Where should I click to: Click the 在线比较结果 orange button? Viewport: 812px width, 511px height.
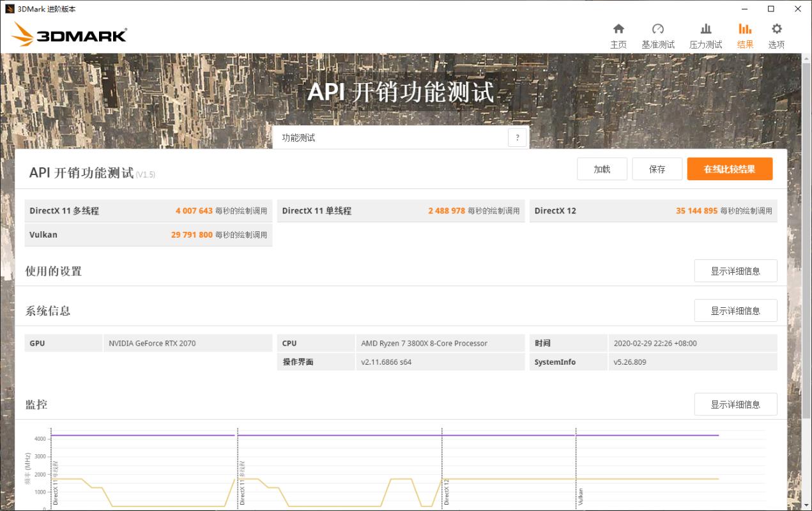point(730,169)
